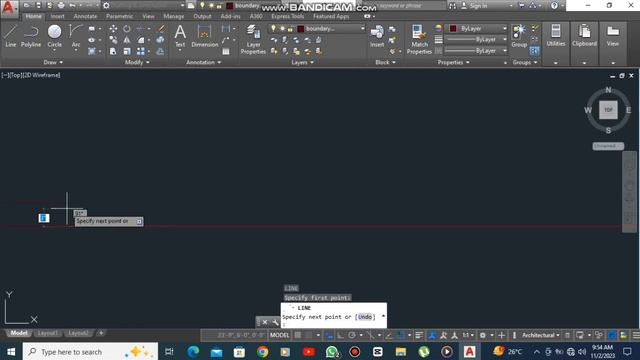Select the Array tool
This screenshot has height=360, width=640.
pos(141,51)
